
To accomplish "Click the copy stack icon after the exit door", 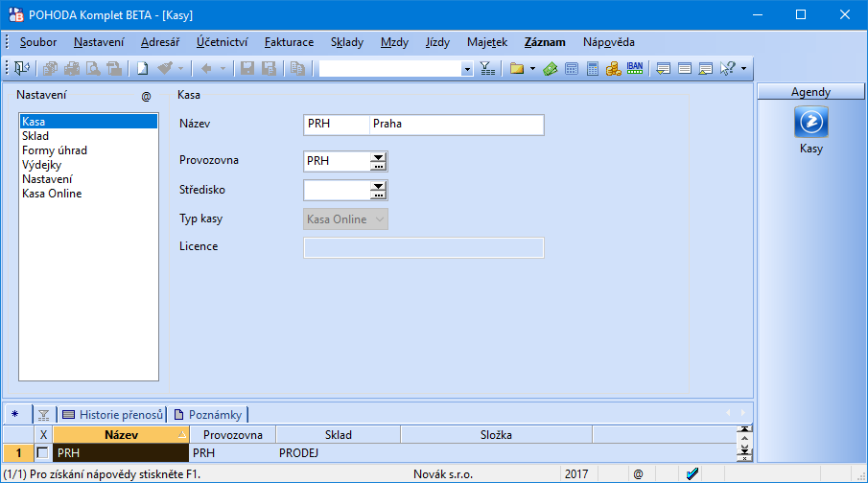I will point(51,68).
